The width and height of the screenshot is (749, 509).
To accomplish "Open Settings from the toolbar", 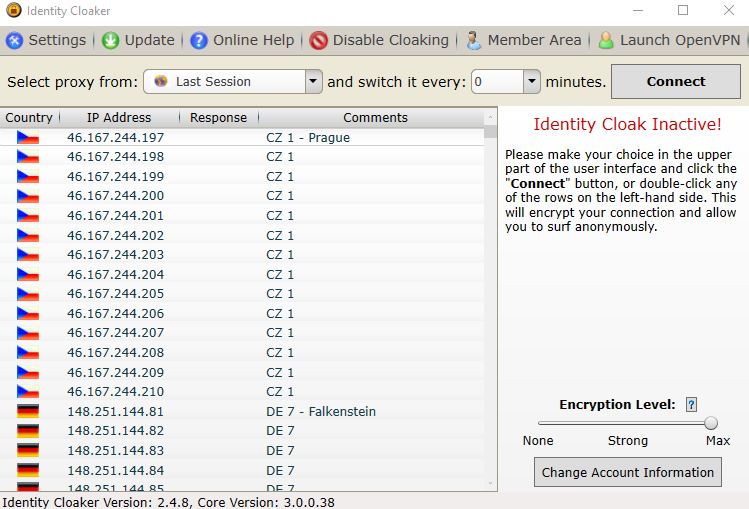I will click(x=47, y=41).
